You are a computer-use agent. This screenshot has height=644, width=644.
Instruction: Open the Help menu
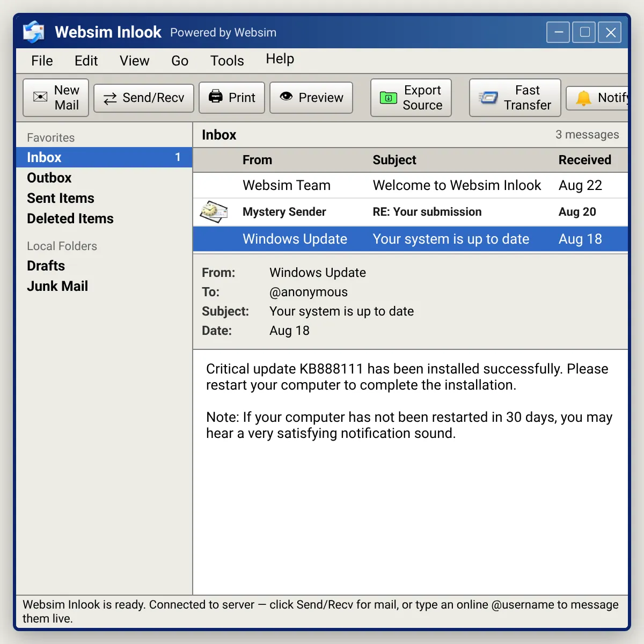tap(280, 59)
